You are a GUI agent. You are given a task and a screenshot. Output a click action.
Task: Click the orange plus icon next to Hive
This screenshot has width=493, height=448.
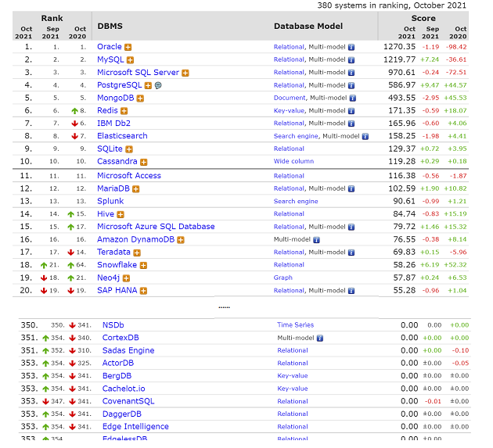121,214
